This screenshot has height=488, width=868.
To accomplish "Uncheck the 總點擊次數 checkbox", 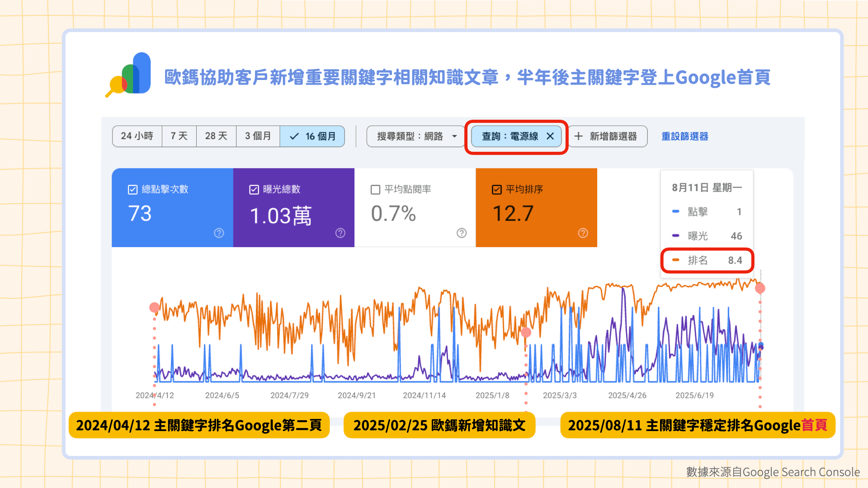I will (x=132, y=189).
